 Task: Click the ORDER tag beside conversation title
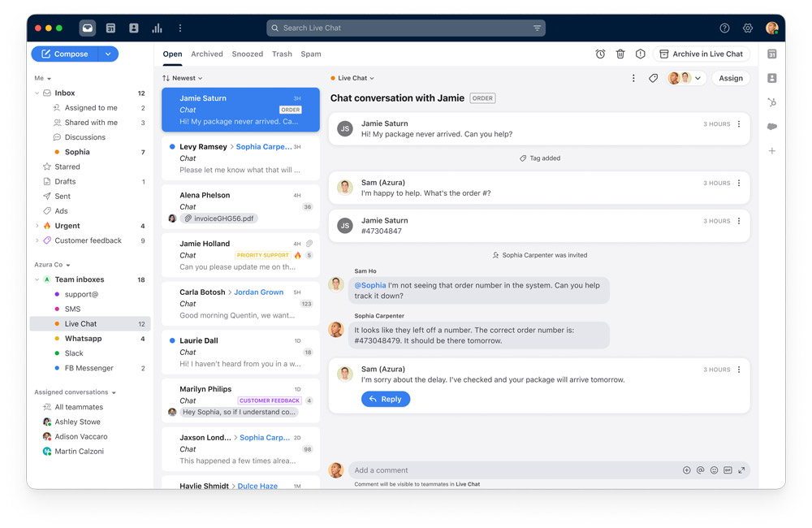click(x=482, y=98)
